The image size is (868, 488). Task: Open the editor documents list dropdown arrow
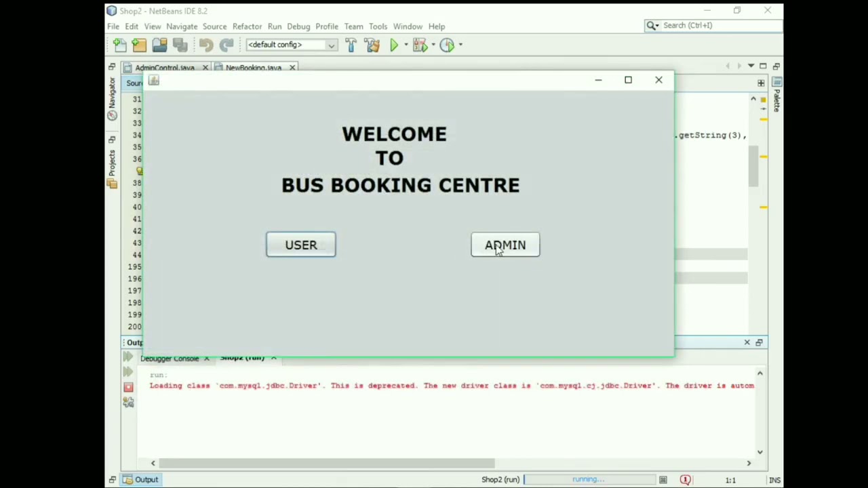click(x=751, y=66)
